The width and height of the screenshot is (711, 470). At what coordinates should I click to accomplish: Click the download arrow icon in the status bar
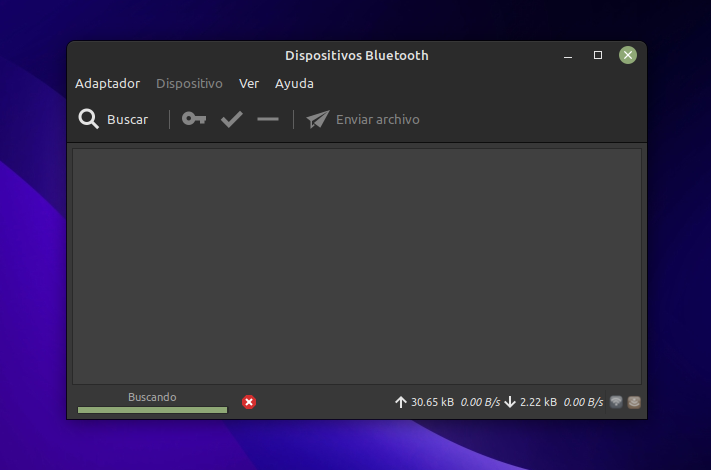coord(510,402)
